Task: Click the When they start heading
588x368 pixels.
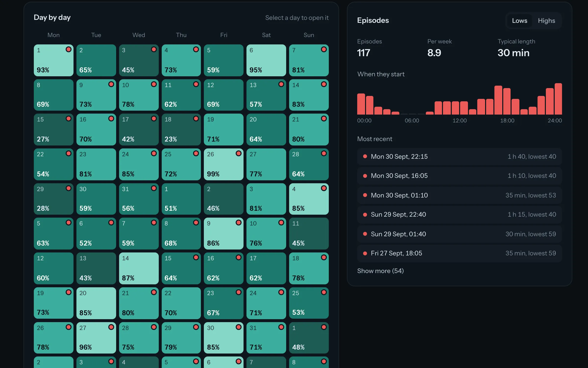Action: pyautogui.click(x=381, y=74)
